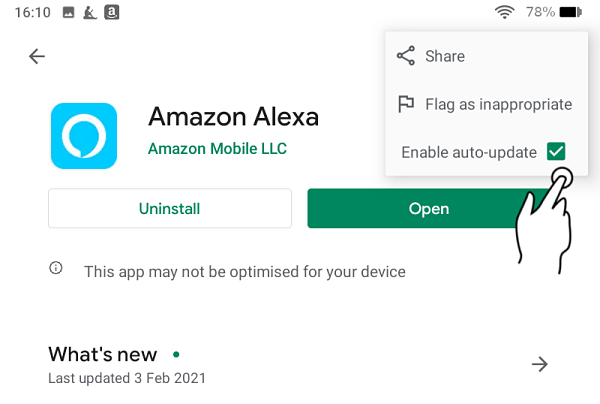Tap the Uninstall button

point(170,209)
